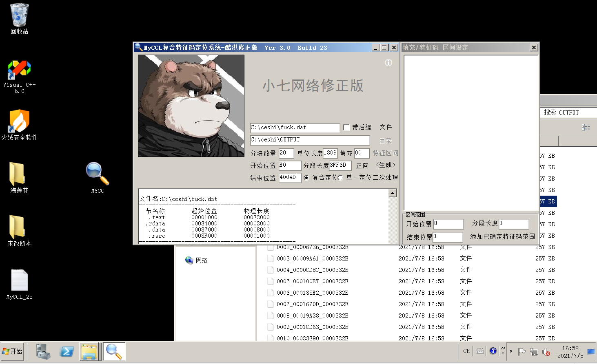Click 区间范围 结束位置 input field
The image size is (597, 364).
(x=448, y=237)
